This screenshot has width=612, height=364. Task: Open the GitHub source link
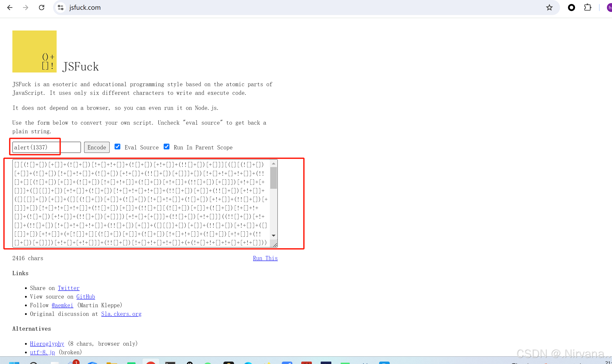[86, 297]
